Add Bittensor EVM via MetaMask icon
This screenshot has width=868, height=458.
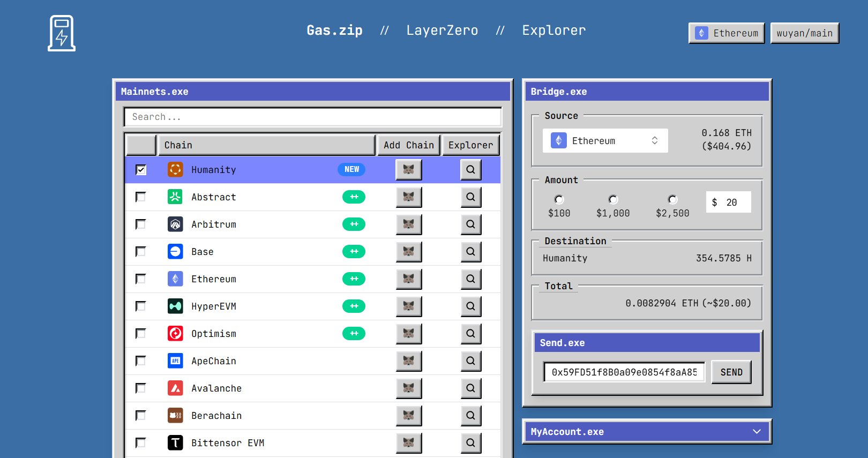coord(409,443)
